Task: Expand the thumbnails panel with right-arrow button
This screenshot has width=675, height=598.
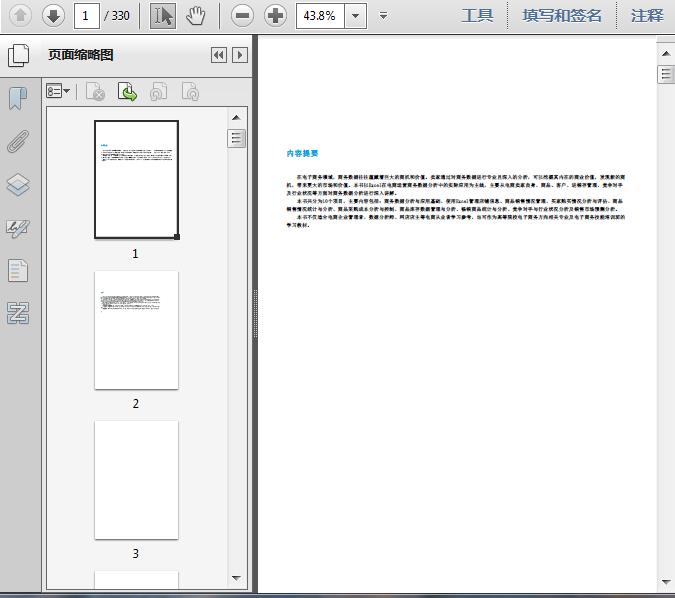Action: tap(240, 55)
